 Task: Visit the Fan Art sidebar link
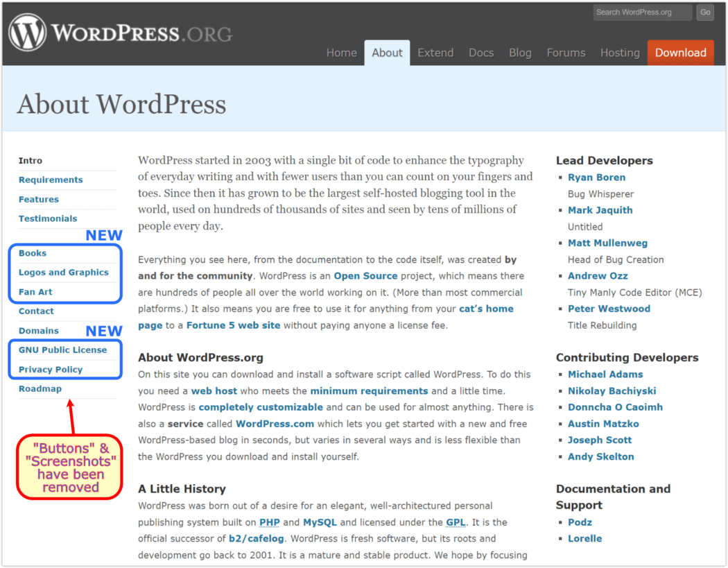pos(35,292)
